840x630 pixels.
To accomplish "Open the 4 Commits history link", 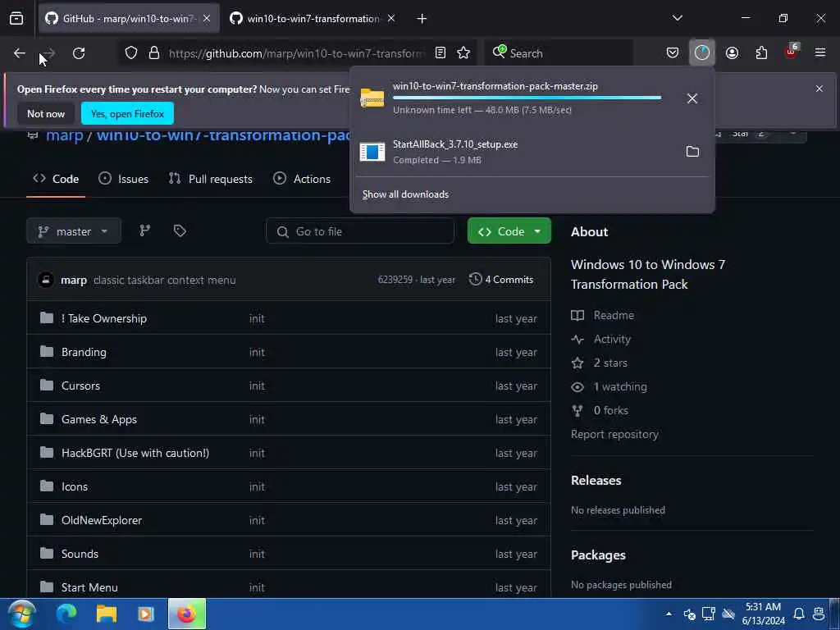I will tap(501, 280).
